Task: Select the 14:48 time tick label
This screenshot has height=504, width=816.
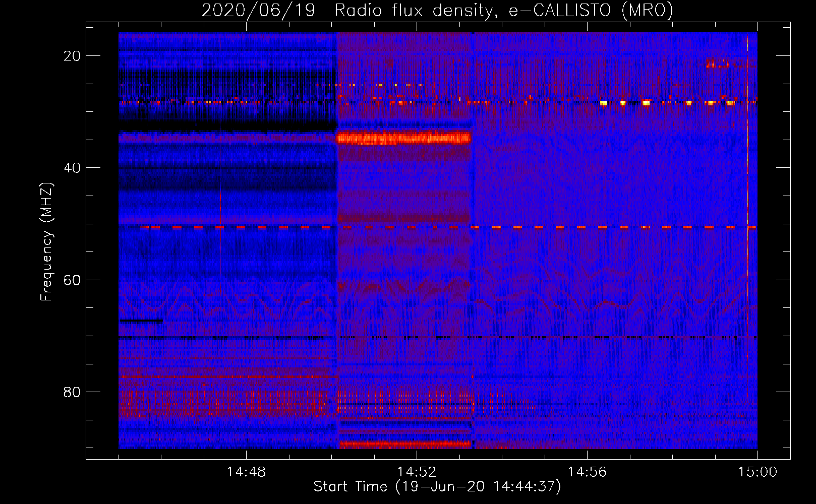Action: pyautogui.click(x=246, y=472)
